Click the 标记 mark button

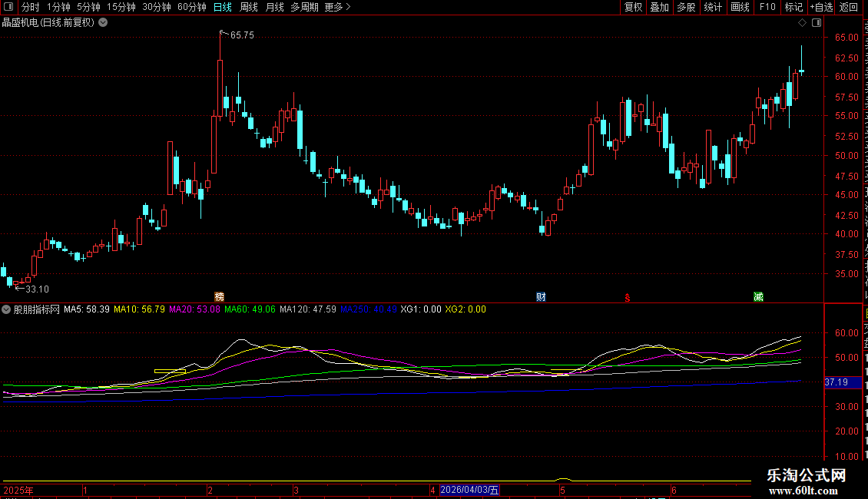(x=793, y=7)
